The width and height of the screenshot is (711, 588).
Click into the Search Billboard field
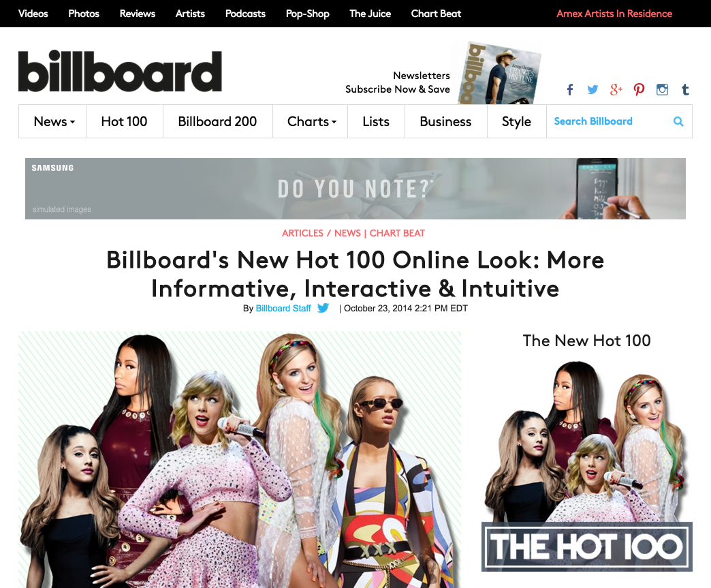tap(607, 121)
